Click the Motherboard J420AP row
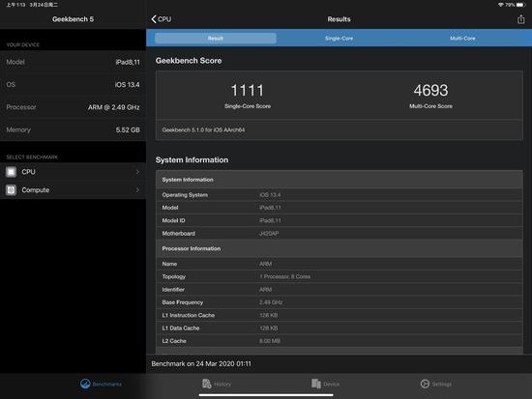 339,234
